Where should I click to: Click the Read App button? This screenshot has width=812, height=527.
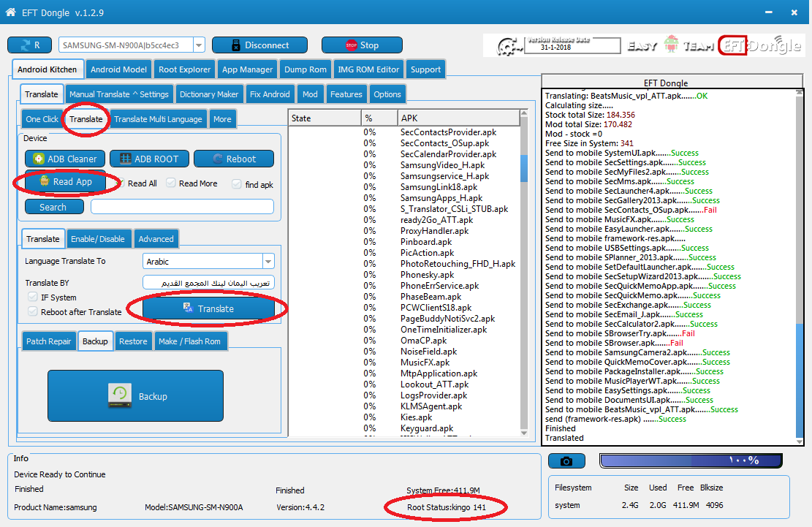click(65, 181)
